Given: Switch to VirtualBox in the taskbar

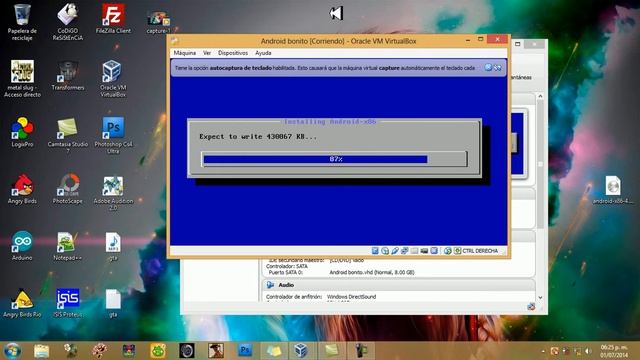Looking at the screenshot, I should 301,351.
